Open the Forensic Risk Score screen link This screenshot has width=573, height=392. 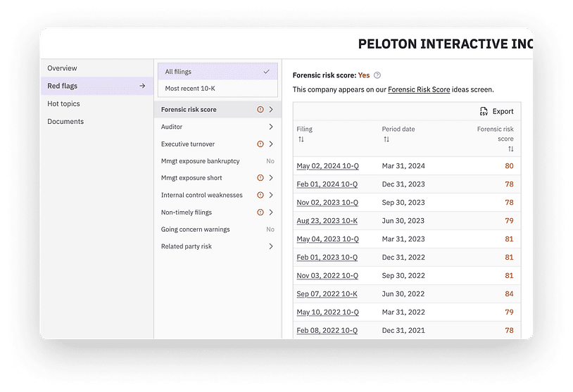click(x=419, y=90)
